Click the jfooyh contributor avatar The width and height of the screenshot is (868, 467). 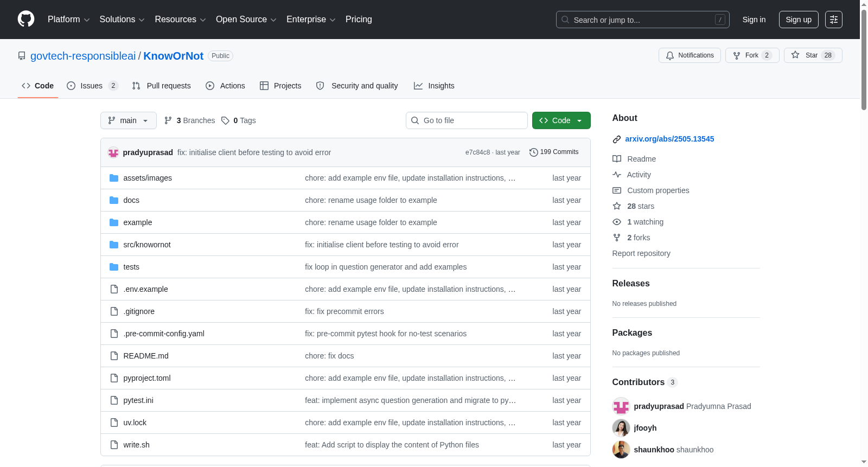(621, 428)
